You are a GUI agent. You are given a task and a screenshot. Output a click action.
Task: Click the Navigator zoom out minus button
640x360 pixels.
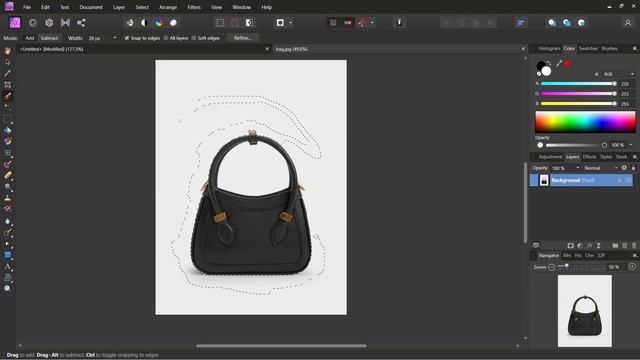(551, 267)
